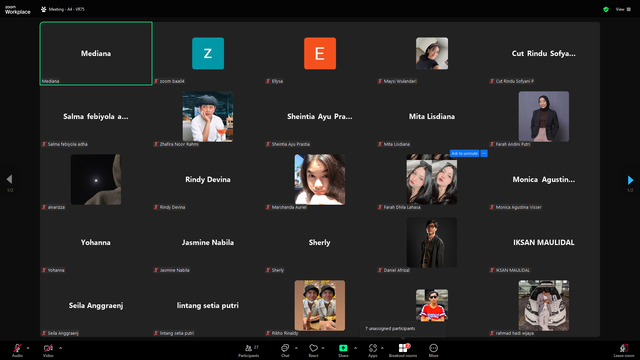Screen dimensions: 640x360
Task: Go to the previous page of participants
Action: [x=9, y=179]
